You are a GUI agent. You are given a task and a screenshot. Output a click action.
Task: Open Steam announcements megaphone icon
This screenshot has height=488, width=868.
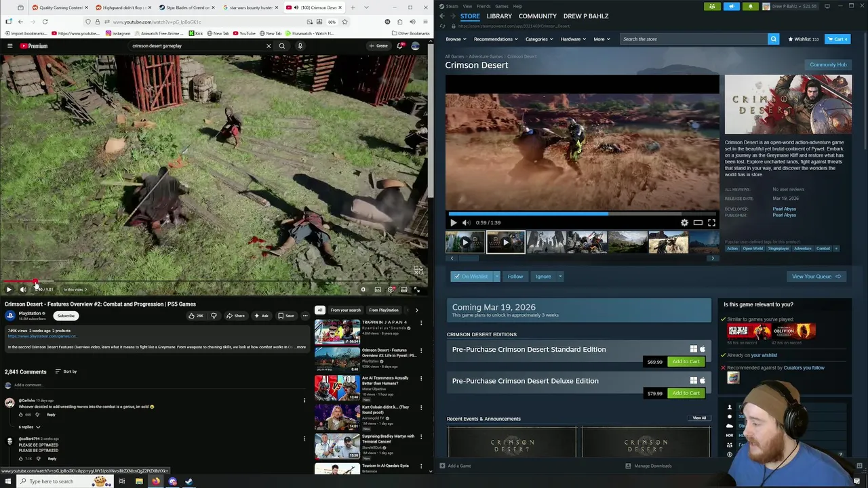731,6
